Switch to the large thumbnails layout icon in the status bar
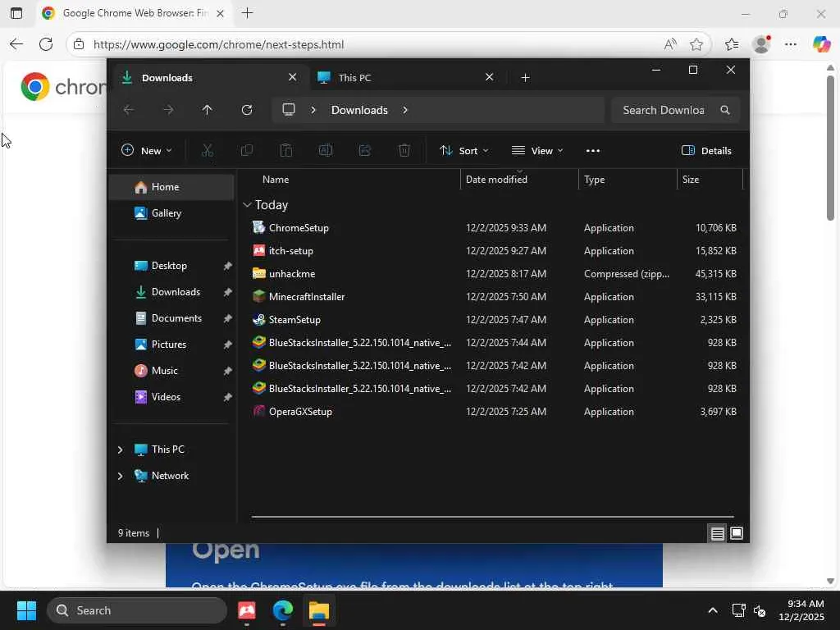 (x=737, y=533)
